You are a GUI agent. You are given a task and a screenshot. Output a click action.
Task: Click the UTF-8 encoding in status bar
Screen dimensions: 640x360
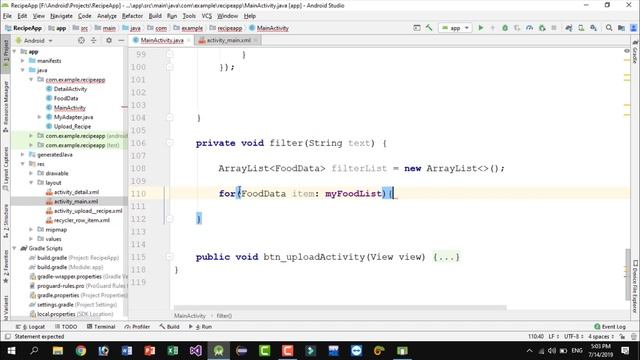click(573, 337)
